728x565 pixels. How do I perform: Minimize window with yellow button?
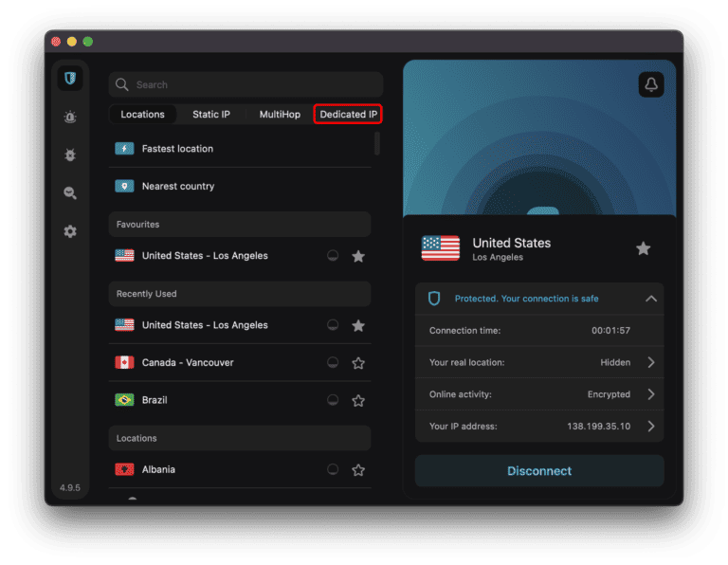point(72,42)
